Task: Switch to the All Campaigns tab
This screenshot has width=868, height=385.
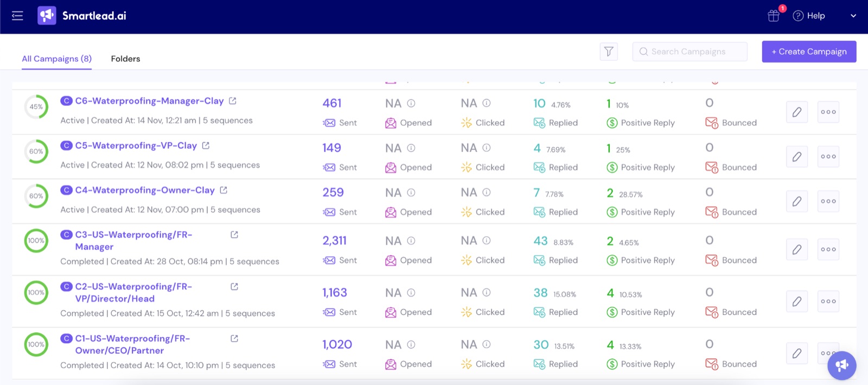Action: click(x=56, y=59)
